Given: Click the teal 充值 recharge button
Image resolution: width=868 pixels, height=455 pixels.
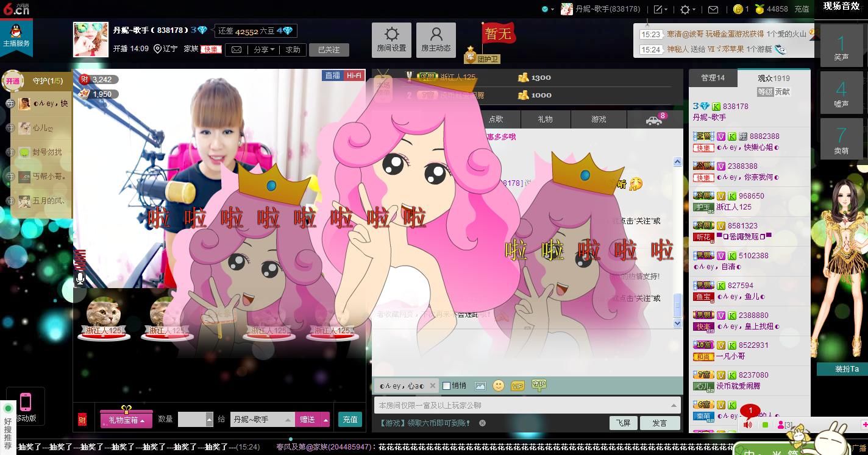Looking at the screenshot, I should (x=350, y=420).
